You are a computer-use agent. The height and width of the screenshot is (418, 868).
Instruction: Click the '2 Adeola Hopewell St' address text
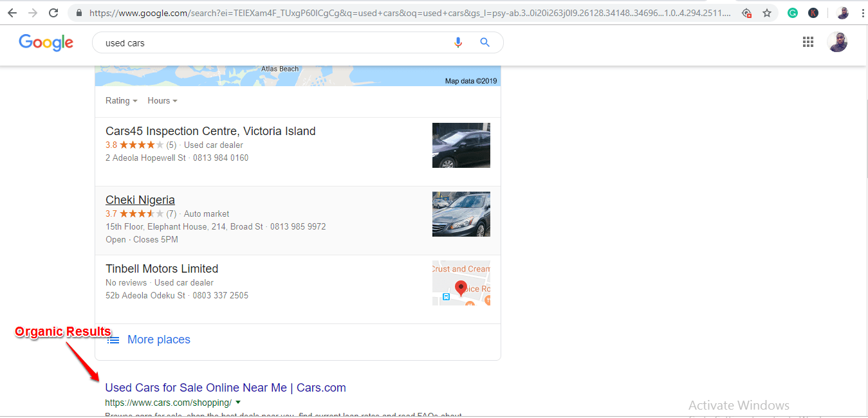pos(145,158)
